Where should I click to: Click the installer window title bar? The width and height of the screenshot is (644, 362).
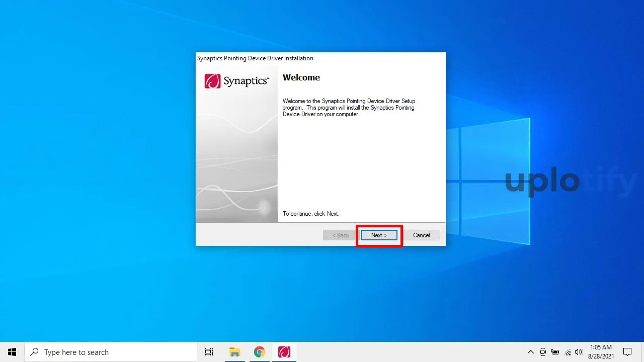coord(320,58)
